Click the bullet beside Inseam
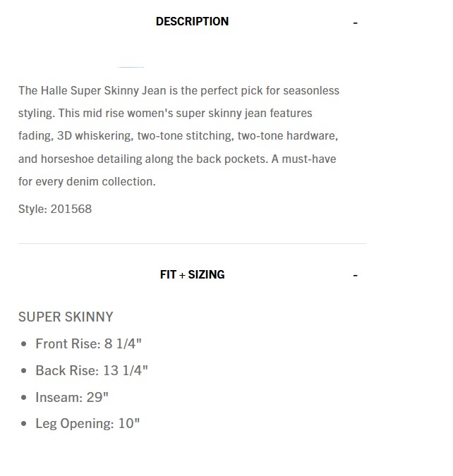Image resolution: width=453 pixels, height=476 pixels. coord(25,398)
